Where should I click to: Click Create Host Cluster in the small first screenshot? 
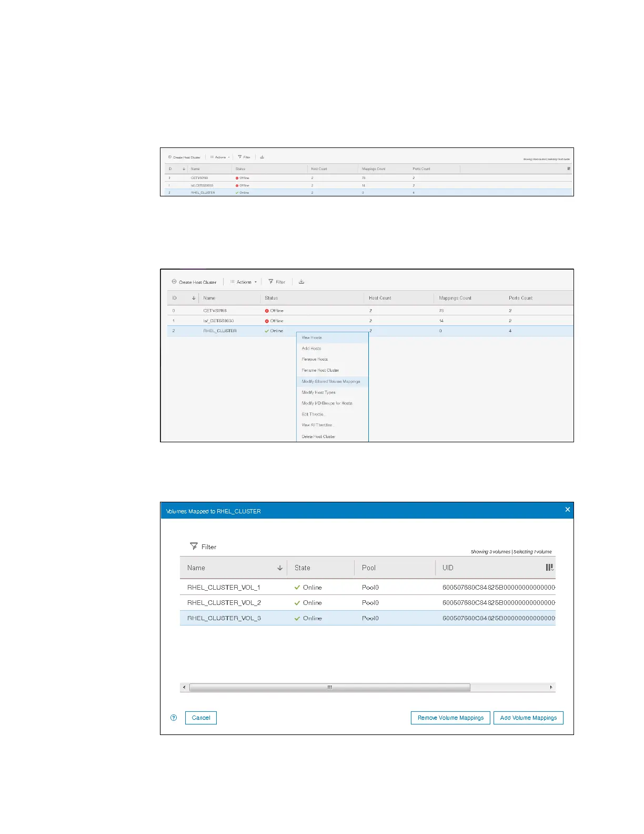(x=185, y=157)
